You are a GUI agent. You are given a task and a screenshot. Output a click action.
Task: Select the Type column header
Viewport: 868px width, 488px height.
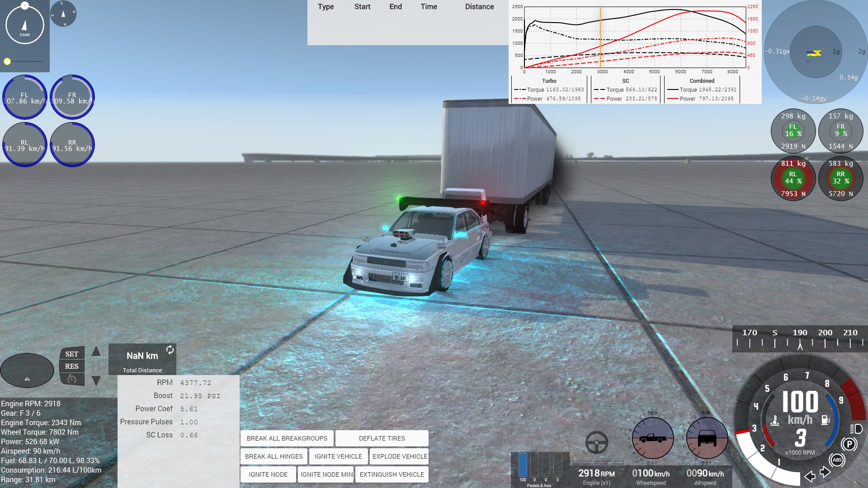tap(325, 7)
